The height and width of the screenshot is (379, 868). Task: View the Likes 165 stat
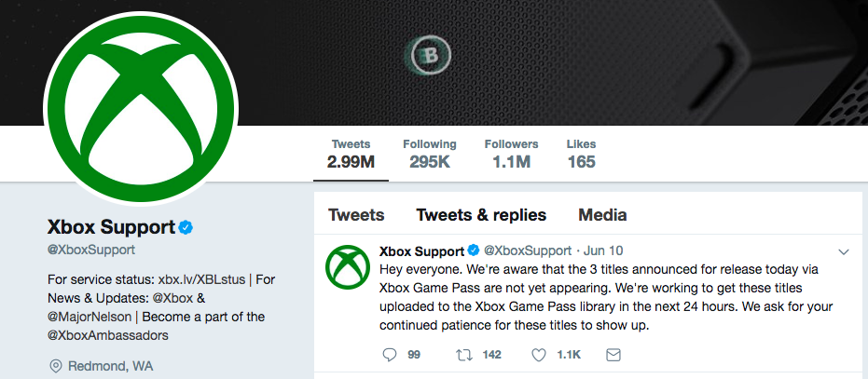(x=581, y=154)
